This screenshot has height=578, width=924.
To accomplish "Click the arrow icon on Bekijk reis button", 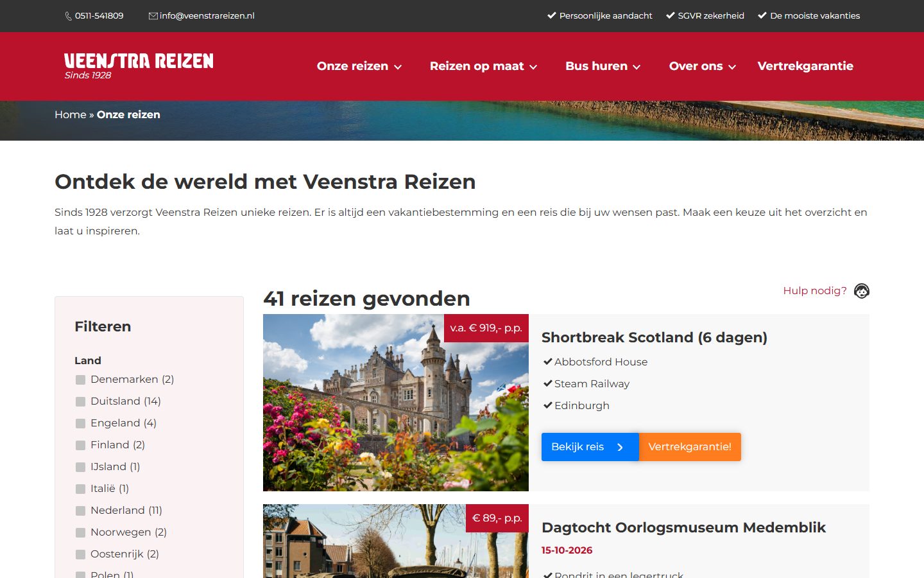I will [x=620, y=447].
